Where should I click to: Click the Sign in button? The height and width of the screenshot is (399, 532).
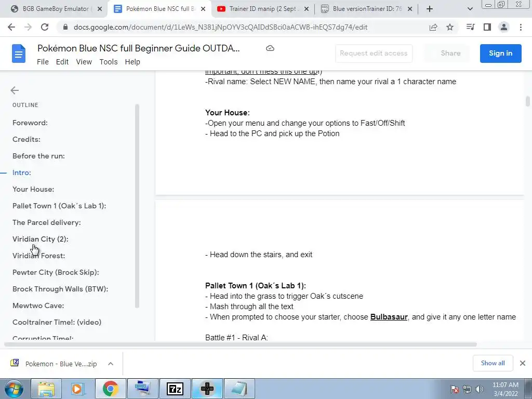(x=500, y=54)
